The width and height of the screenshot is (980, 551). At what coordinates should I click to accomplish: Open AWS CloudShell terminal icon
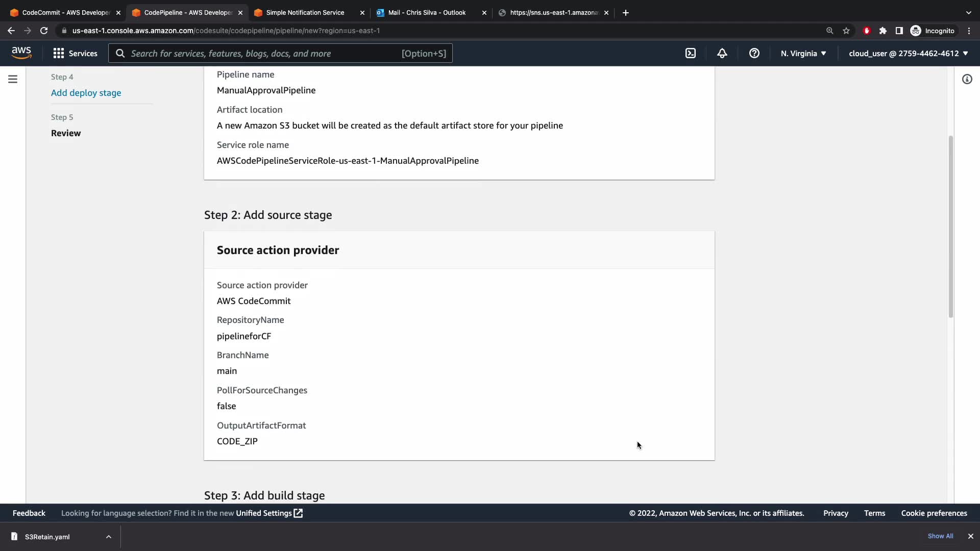point(690,54)
